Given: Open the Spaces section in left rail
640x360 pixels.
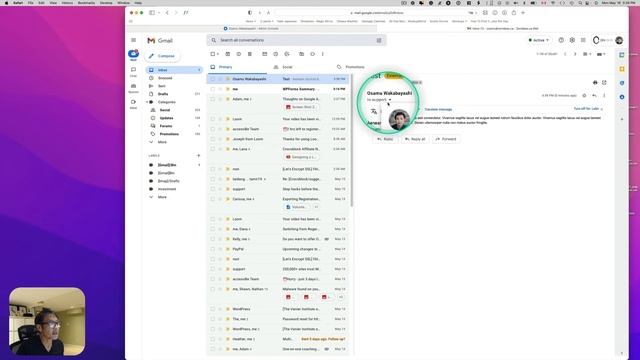Looking at the screenshot, I should pyautogui.click(x=133, y=88).
